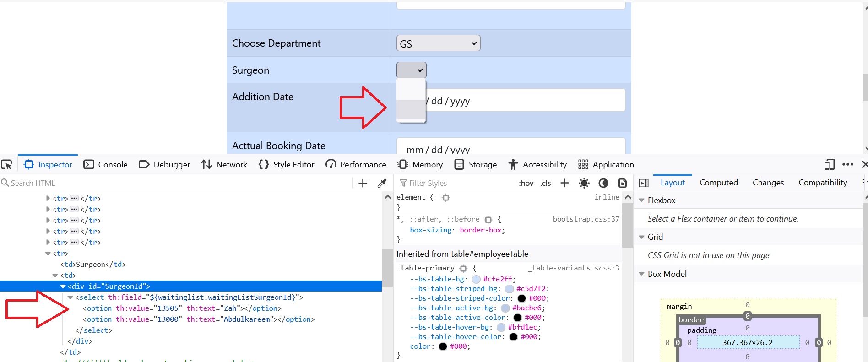This screenshot has width=868, height=362.
Task: Click the Filter Styles field
Action: (456, 183)
